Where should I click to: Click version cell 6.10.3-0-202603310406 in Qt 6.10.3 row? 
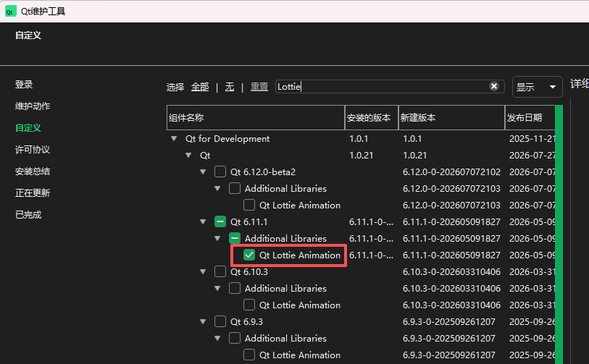point(451,271)
